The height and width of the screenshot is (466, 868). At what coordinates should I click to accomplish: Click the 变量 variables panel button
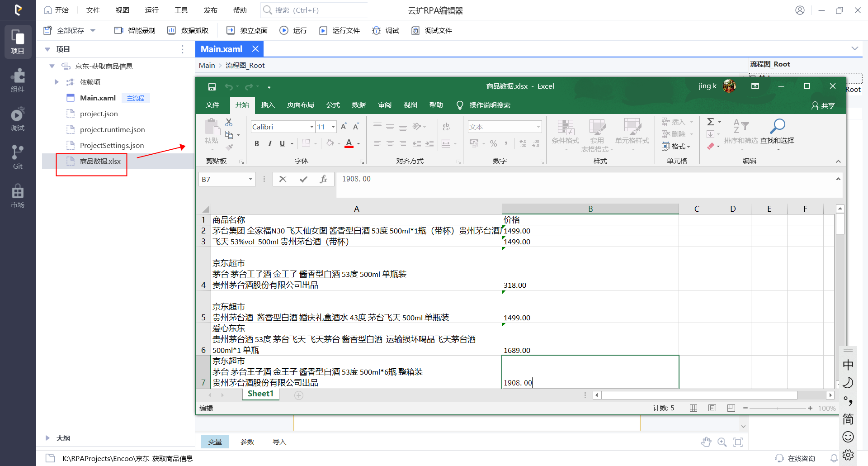tap(215, 442)
